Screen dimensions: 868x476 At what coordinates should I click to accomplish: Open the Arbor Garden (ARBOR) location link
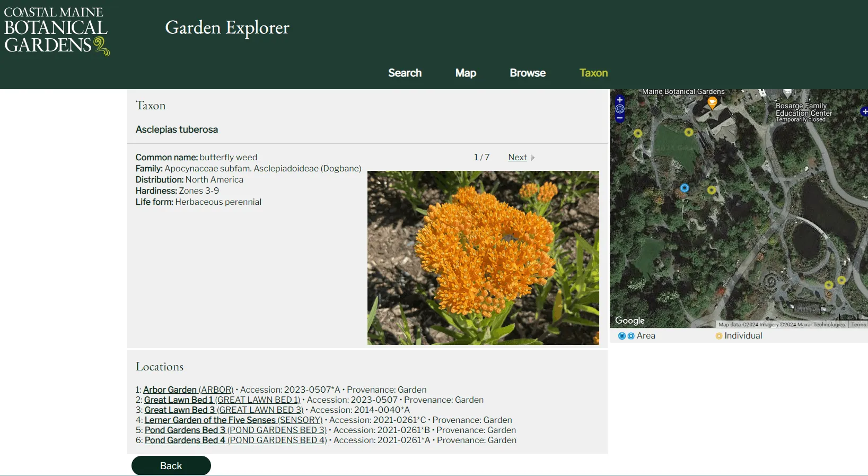(188, 390)
